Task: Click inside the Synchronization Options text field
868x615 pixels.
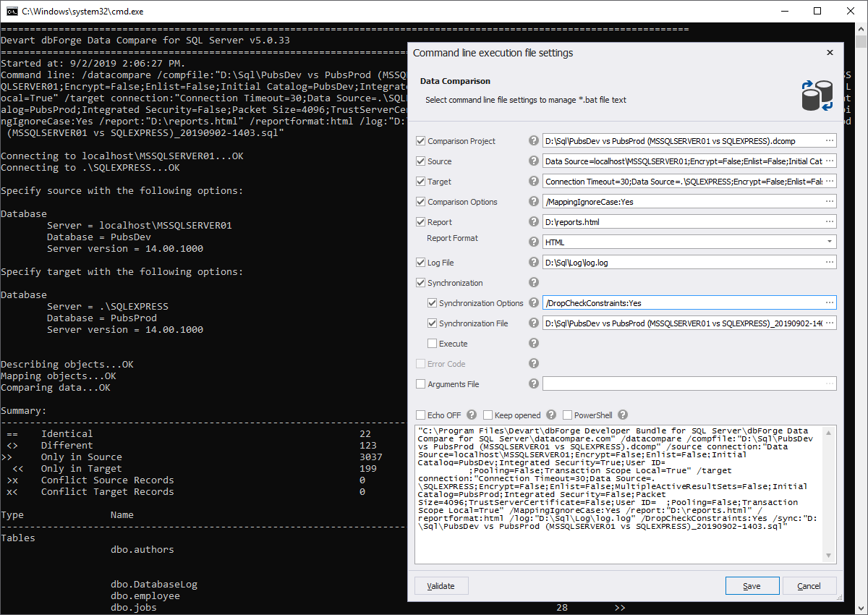Action: (x=651, y=302)
